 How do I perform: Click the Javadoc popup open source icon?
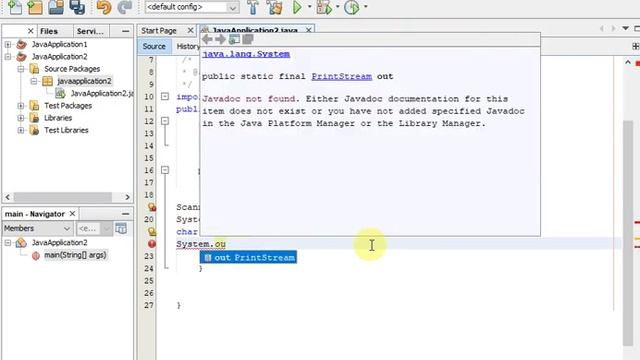point(248,39)
